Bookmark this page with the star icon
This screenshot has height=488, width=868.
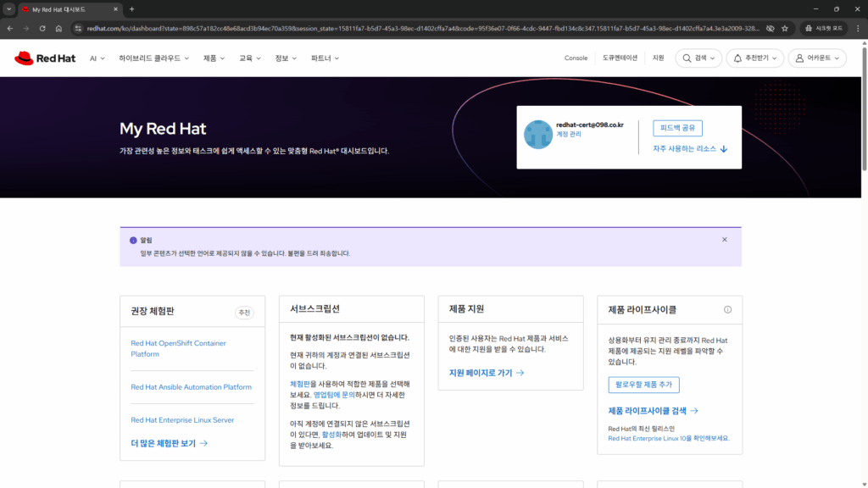tap(785, 28)
